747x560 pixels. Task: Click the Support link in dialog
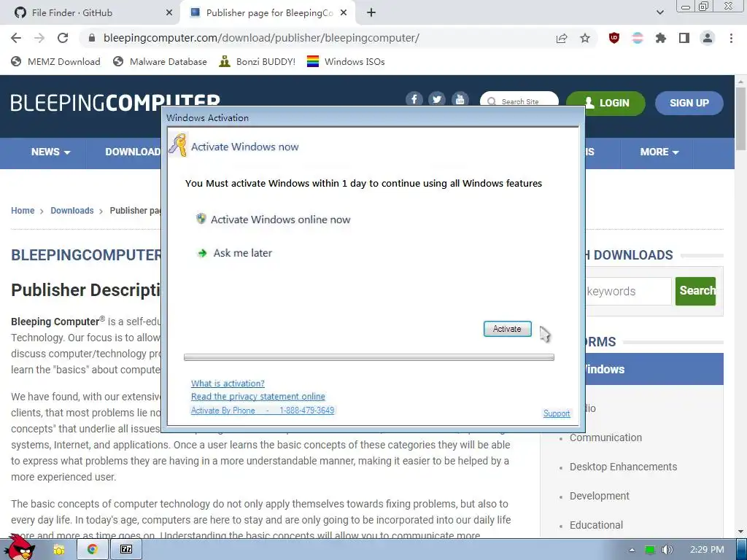[557, 413]
